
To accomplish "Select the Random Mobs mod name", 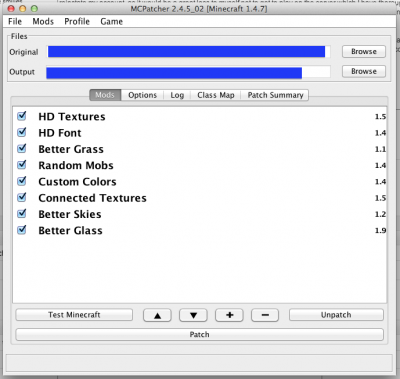I will 76,165.
